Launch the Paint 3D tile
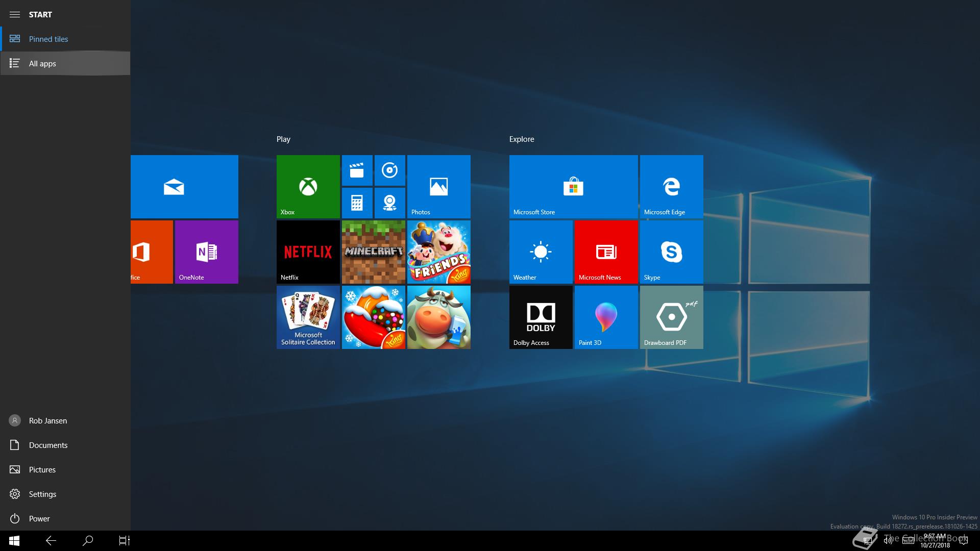This screenshot has width=980, height=551. tap(606, 317)
